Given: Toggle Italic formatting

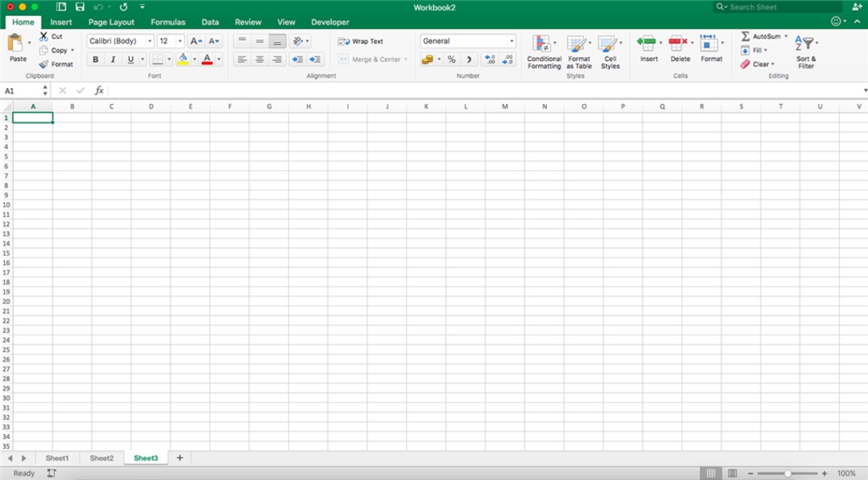Looking at the screenshot, I should [113, 59].
